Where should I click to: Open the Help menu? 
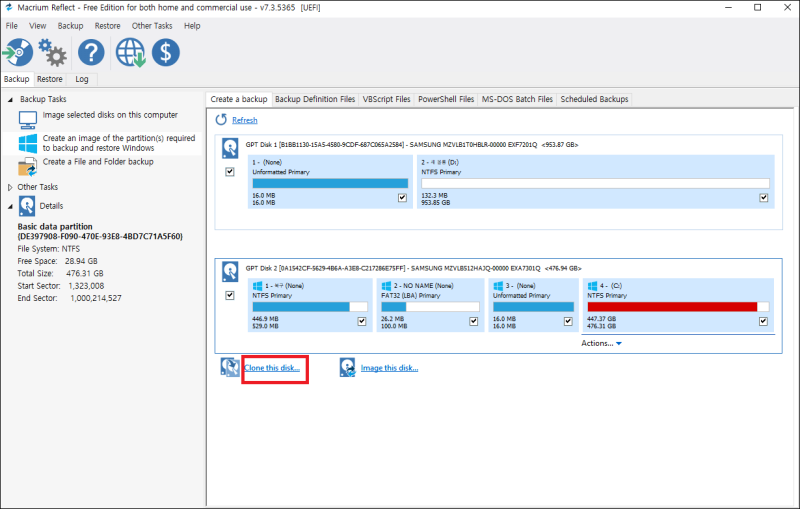(192, 26)
